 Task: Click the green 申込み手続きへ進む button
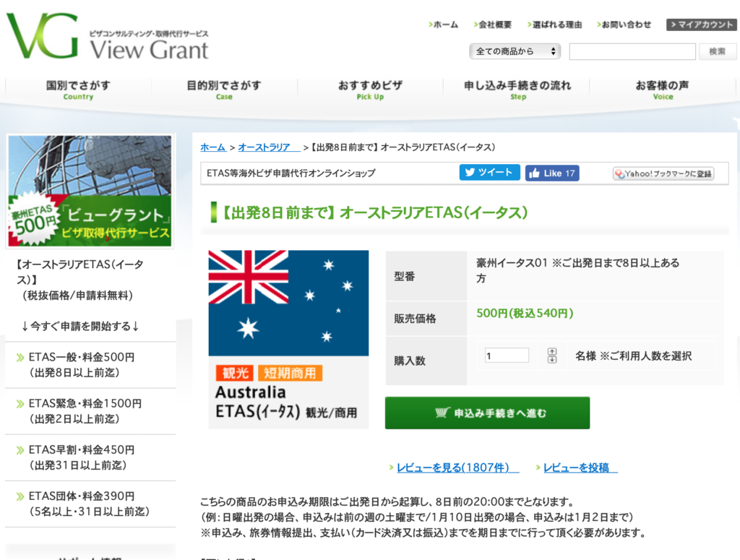pos(487,413)
